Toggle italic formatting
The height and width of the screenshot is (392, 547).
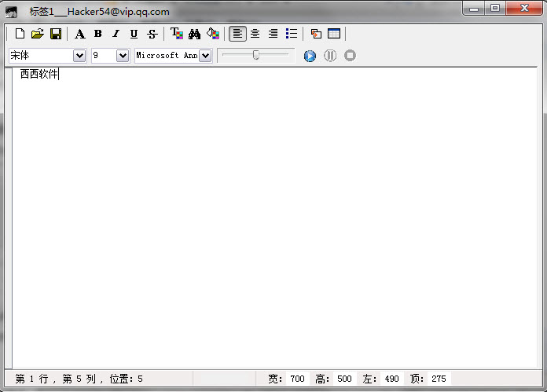116,34
